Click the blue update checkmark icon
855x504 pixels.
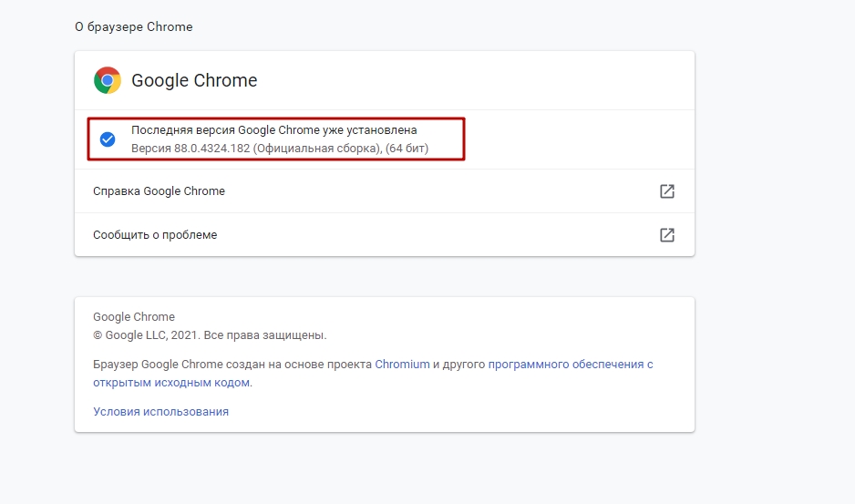[x=108, y=139]
